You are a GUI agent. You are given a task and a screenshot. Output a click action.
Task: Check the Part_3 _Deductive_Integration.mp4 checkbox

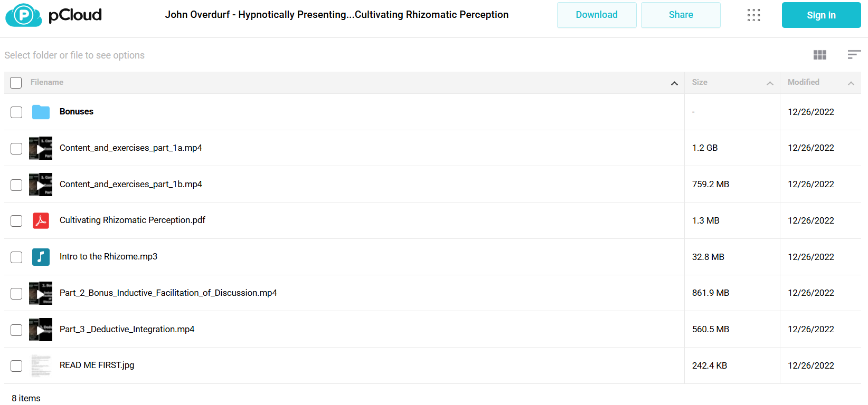click(16, 330)
